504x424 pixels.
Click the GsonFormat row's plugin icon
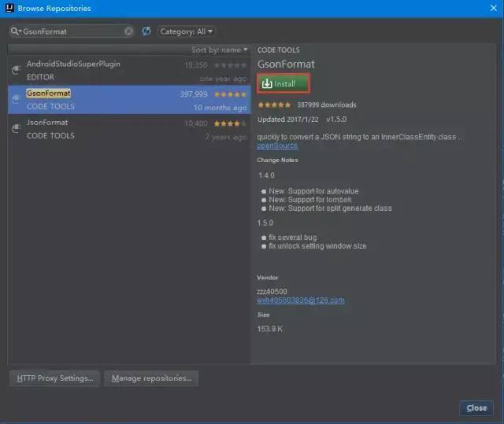click(17, 99)
